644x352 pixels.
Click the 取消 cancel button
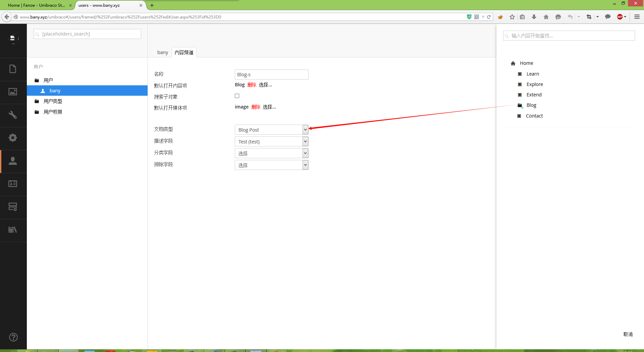click(628, 334)
